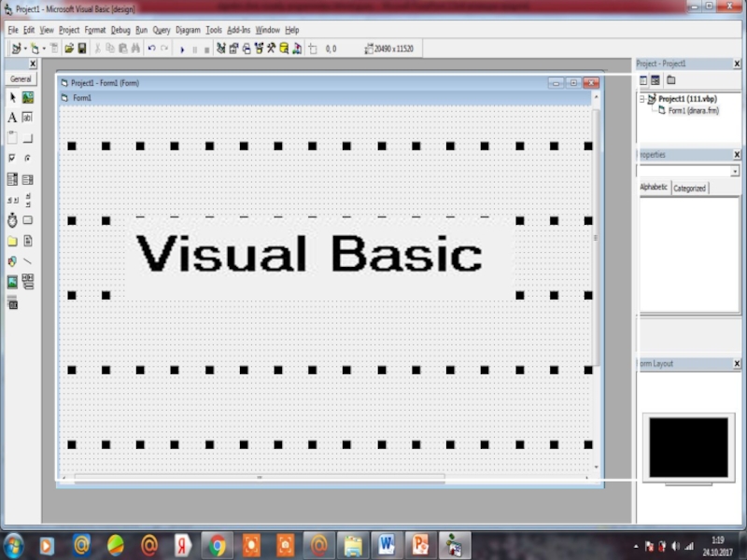Select the Timer control tool
The image size is (747, 560).
(x=12, y=220)
